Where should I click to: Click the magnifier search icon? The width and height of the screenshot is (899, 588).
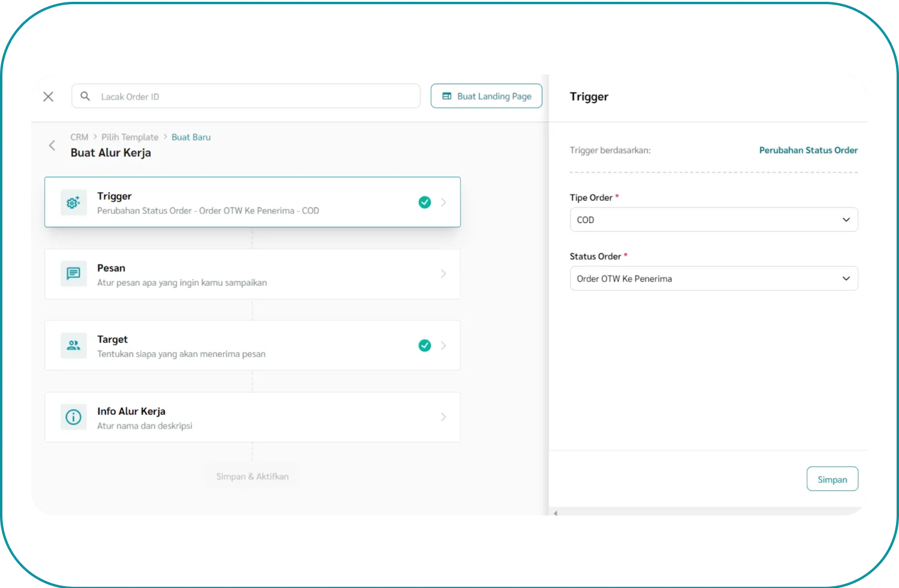[x=85, y=96]
